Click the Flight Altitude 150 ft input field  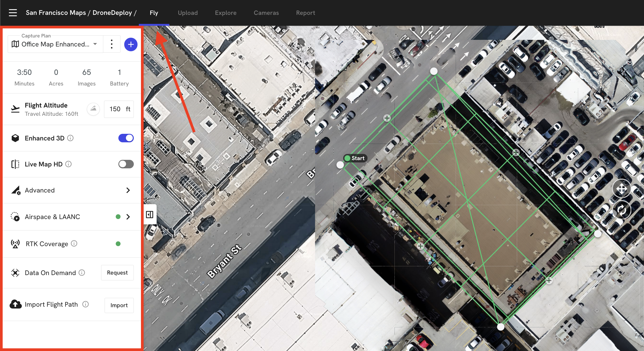115,109
